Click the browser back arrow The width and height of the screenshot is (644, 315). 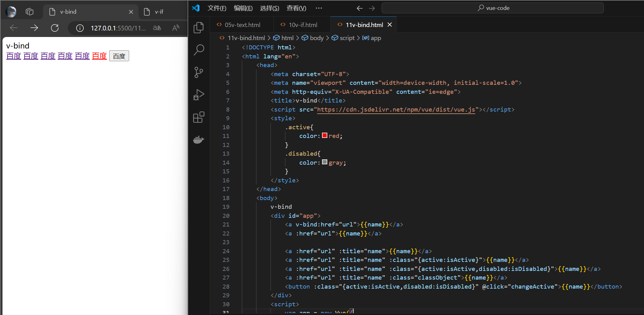[x=14, y=28]
